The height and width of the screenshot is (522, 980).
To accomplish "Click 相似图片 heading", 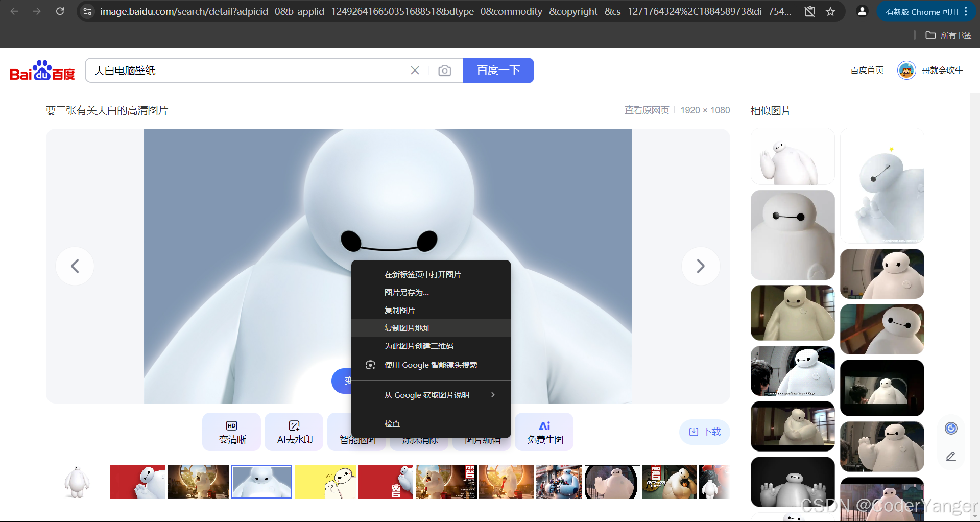I will point(771,111).
